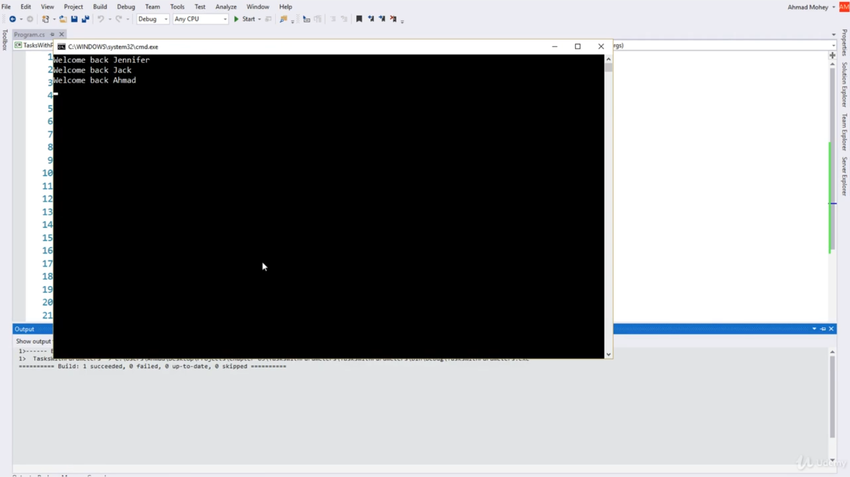
Task: Click the New Project toolbar icon
Action: pyautogui.click(x=46, y=19)
